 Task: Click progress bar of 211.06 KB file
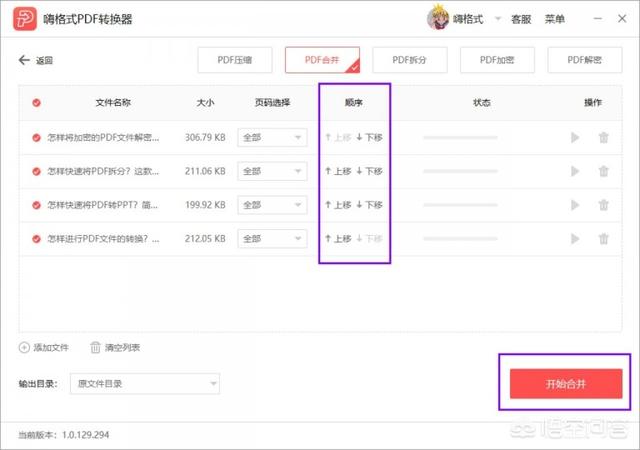pos(460,171)
